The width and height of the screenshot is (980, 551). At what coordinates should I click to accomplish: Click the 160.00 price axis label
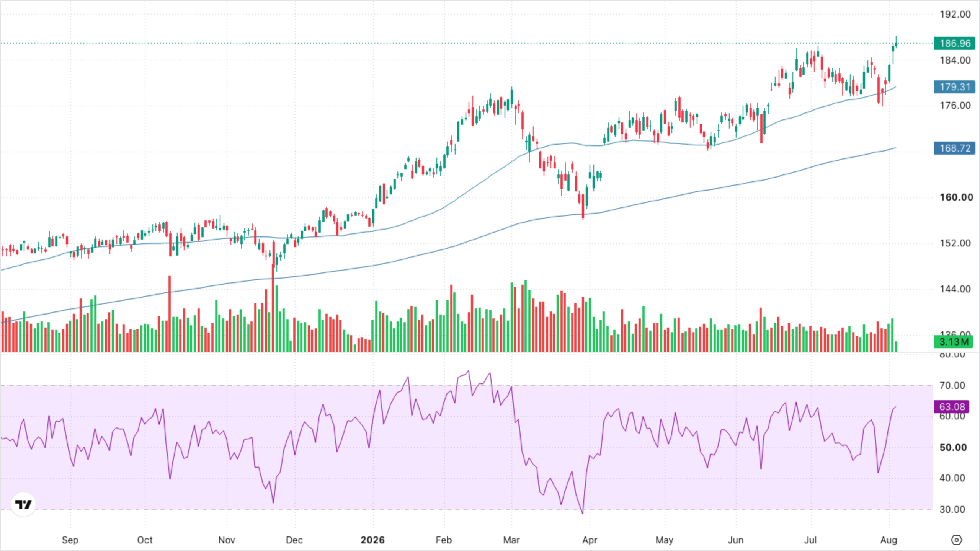(956, 197)
